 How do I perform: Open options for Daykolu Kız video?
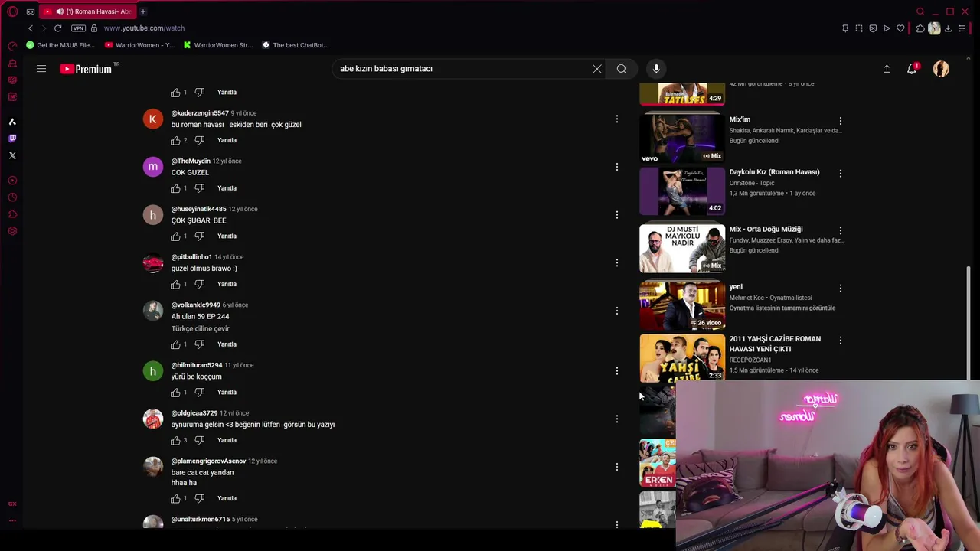coord(841,174)
